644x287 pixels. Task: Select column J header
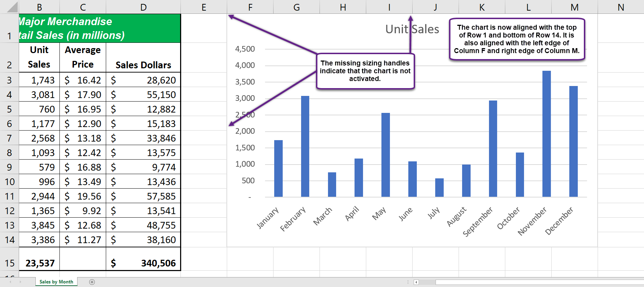point(436,7)
